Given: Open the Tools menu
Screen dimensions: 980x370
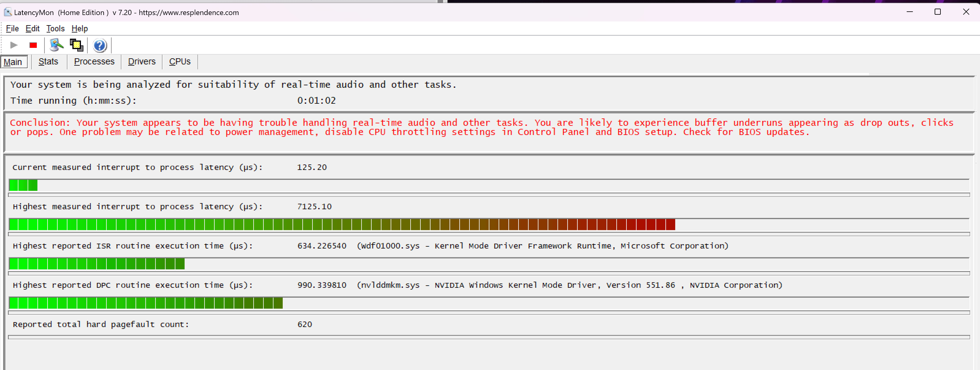Looking at the screenshot, I should point(55,29).
